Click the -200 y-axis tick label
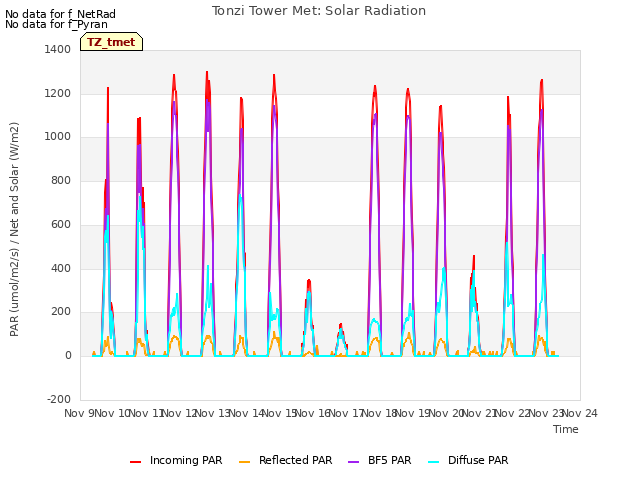Screen dimensions: 640x480 click(59, 399)
